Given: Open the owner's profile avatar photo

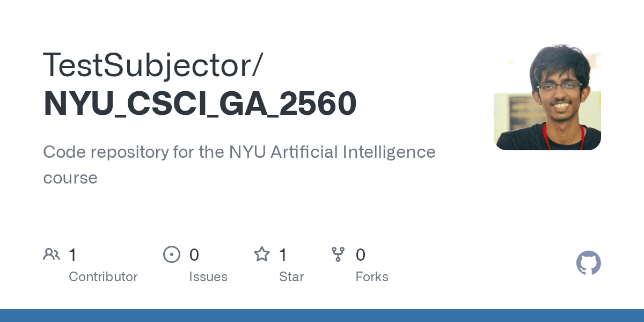Looking at the screenshot, I should coord(547,97).
